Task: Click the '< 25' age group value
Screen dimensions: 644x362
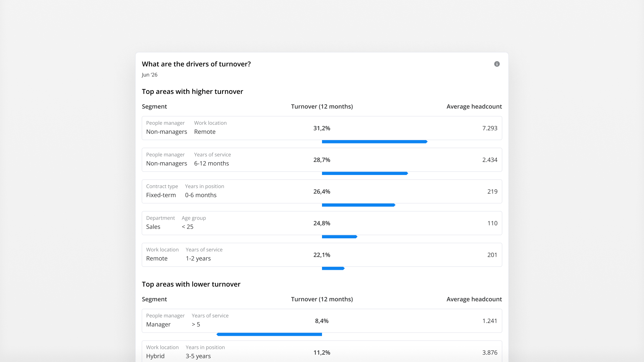Action: 187,227
